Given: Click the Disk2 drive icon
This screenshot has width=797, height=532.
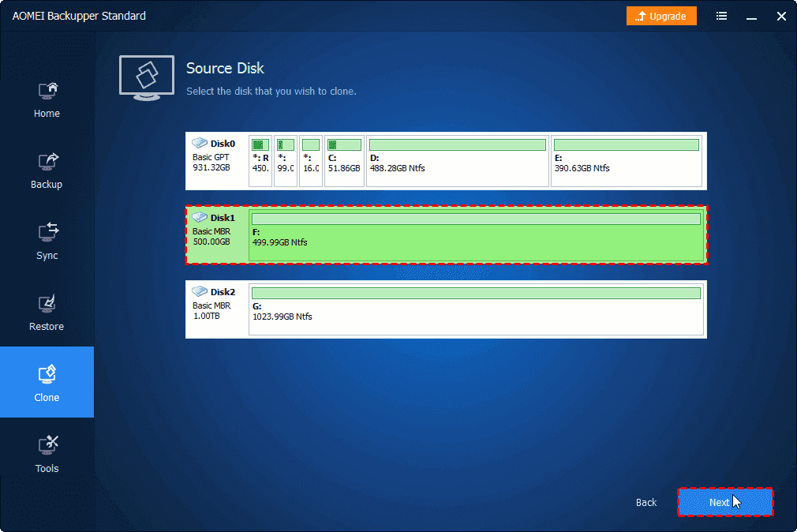Looking at the screenshot, I should tap(199, 291).
